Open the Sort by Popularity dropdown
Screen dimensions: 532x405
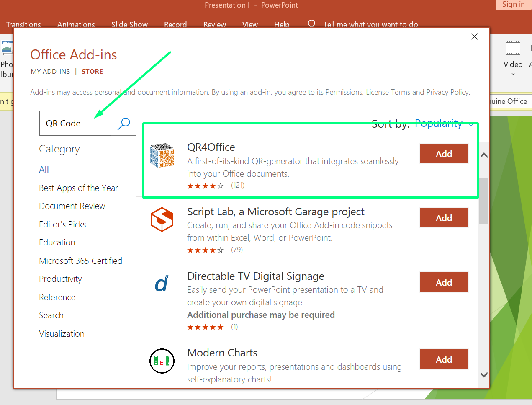click(x=444, y=124)
